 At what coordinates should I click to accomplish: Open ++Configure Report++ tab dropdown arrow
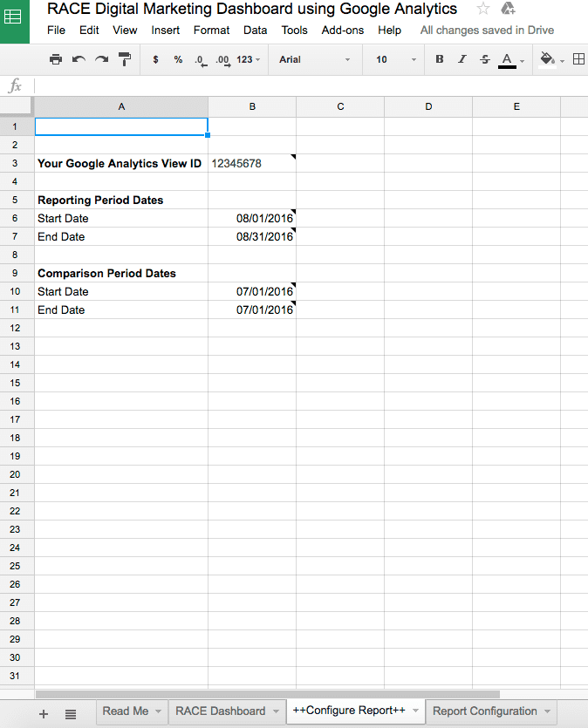click(415, 711)
